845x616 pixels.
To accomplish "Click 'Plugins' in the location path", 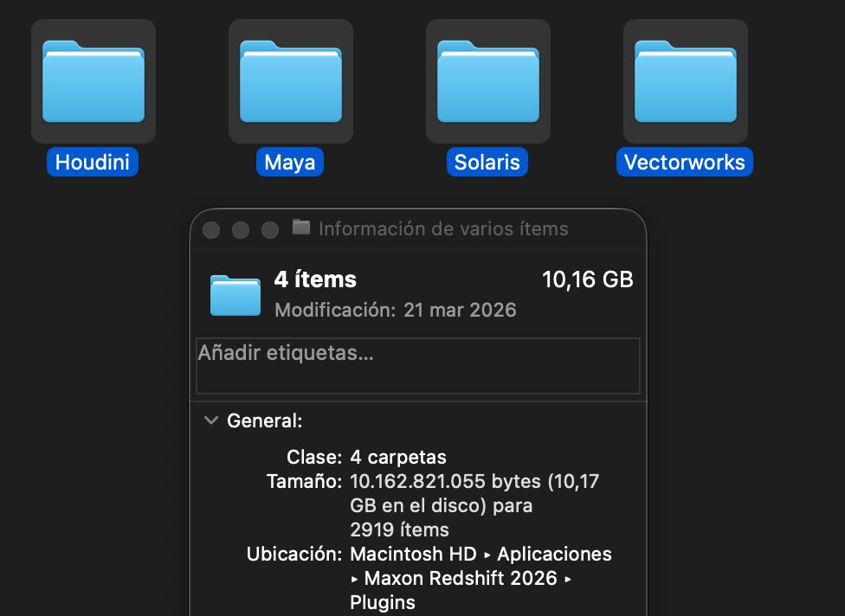I will click(x=383, y=603).
